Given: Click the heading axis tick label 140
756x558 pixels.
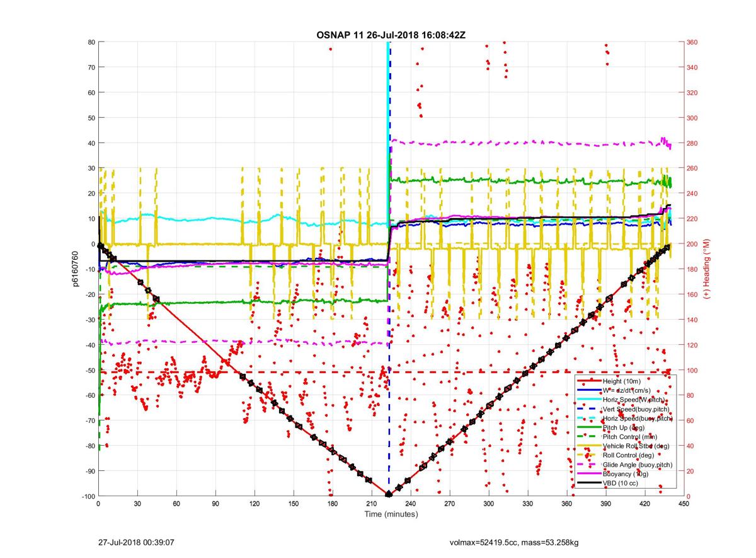Looking at the screenshot, I should tap(693, 320).
